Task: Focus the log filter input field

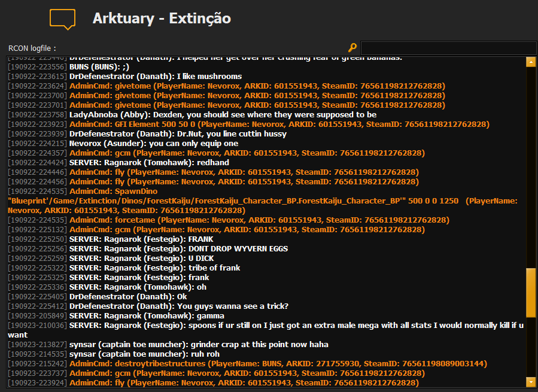Action: pos(448,48)
